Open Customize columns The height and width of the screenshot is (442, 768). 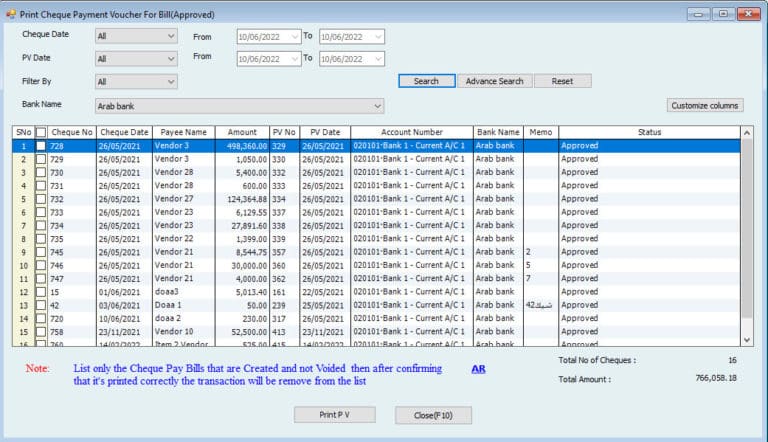tap(705, 105)
